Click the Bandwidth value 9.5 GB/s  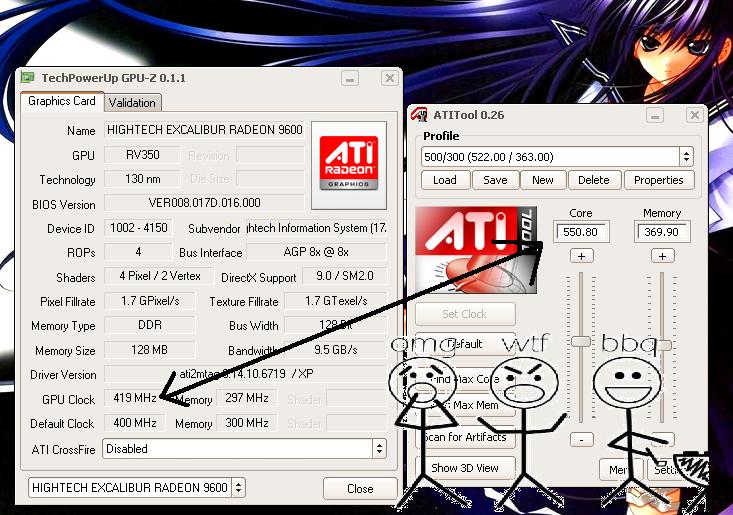click(336, 350)
